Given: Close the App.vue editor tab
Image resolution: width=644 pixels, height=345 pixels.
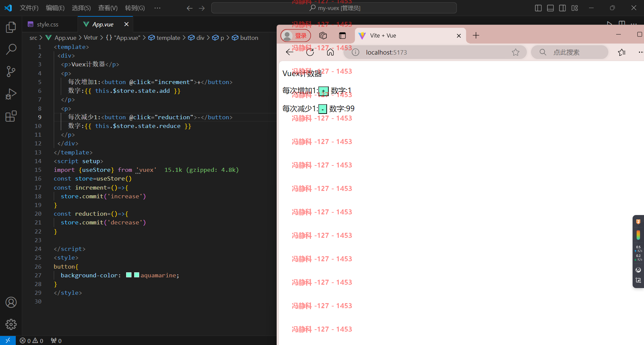Looking at the screenshot, I should [126, 24].
